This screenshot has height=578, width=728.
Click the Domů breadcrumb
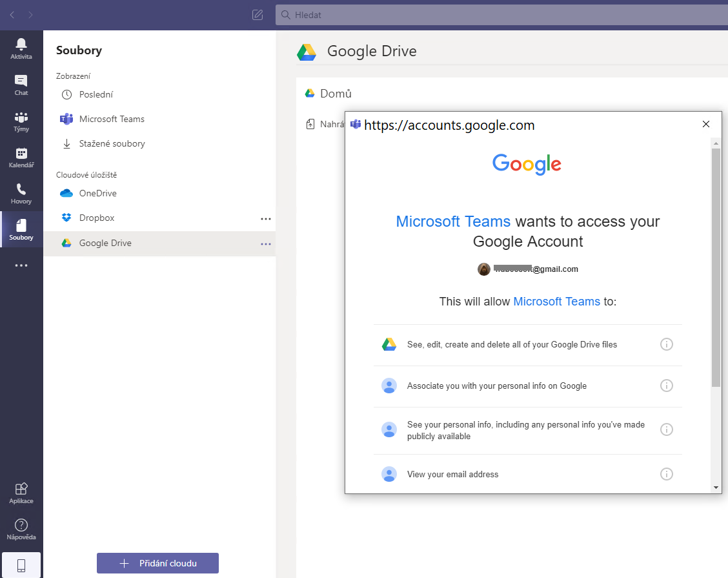(x=336, y=94)
